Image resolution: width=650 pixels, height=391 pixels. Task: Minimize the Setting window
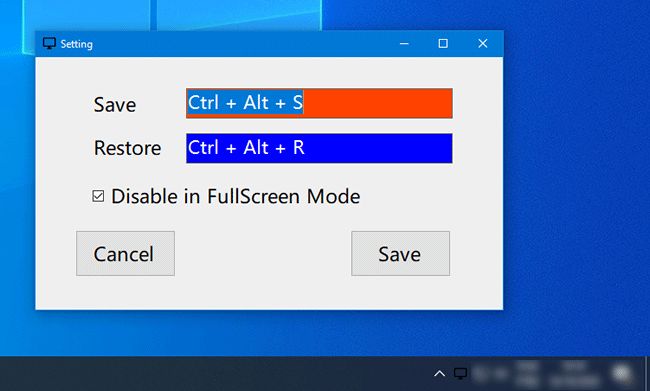(x=404, y=44)
